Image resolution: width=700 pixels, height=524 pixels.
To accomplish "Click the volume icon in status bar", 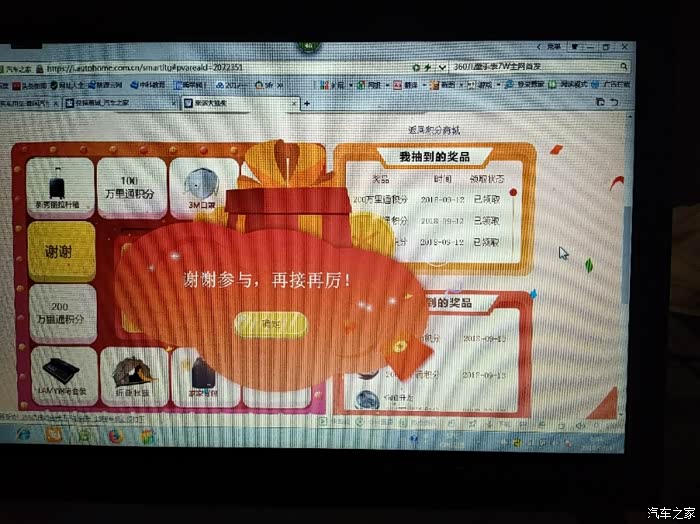I will (580, 426).
